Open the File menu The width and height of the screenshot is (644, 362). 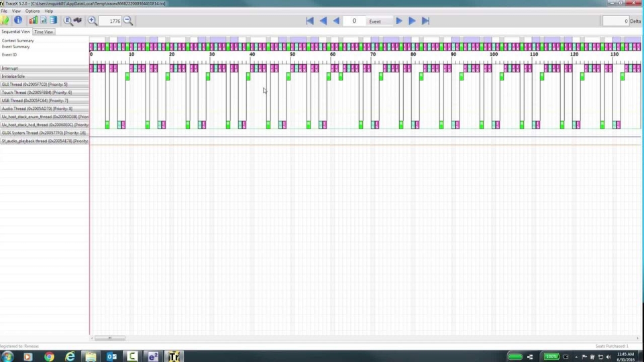pyautogui.click(x=4, y=11)
